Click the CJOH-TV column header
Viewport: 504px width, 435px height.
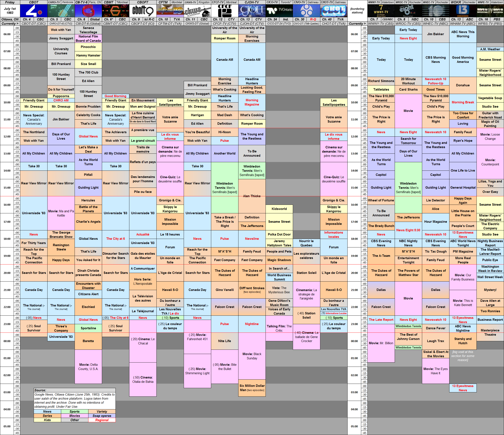[252, 2]
